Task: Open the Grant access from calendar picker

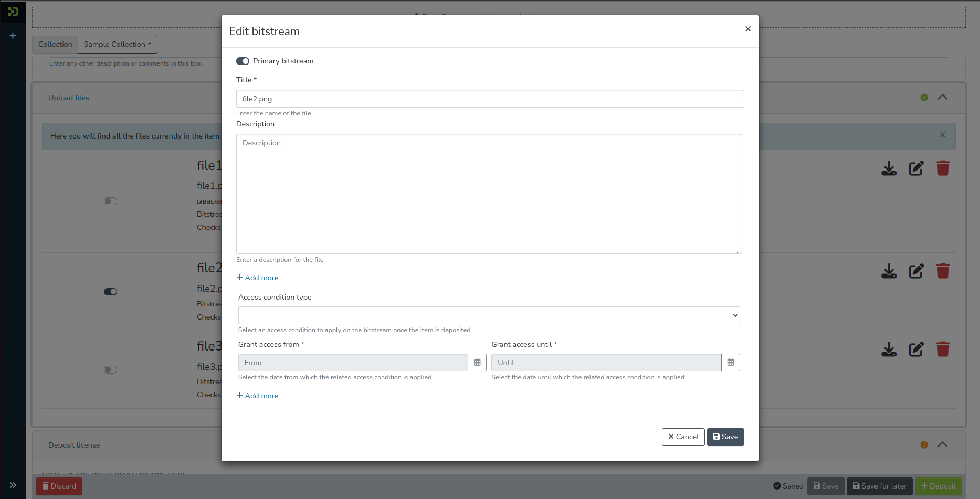Action: coord(477,363)
